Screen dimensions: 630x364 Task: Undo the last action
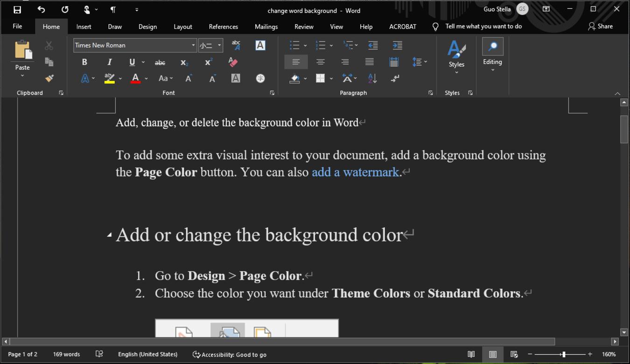[41, 9]
